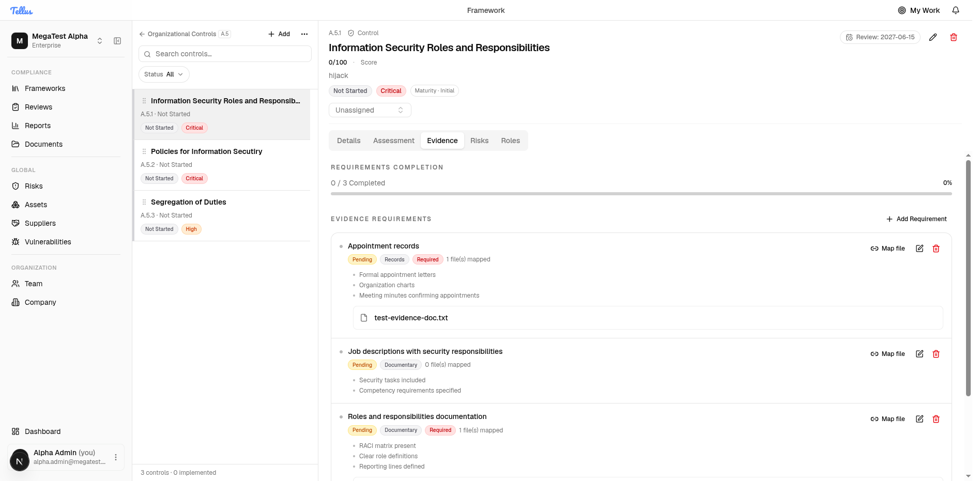980x481 pixels.
Task: Open the Alpha Admin user options menu
Action: coord(116,457)
